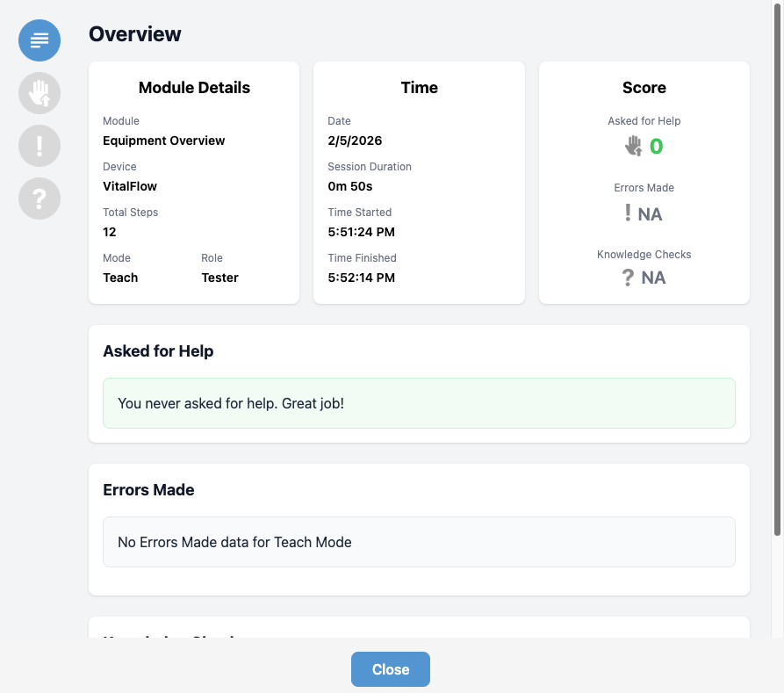The height and width of the screenshot is (693, 784).
Task: Expand the Asked for Help section
Action: pyautogui.click(x=158, y=350)
